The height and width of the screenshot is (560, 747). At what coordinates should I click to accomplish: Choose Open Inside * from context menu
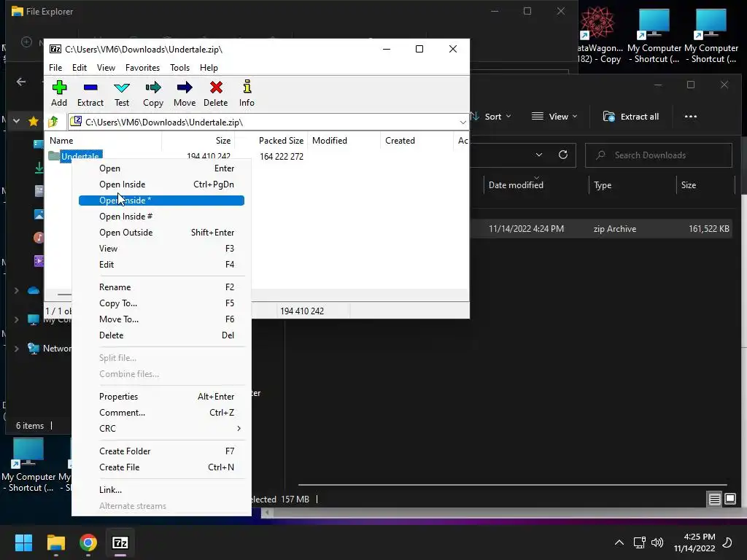(161, 201)
